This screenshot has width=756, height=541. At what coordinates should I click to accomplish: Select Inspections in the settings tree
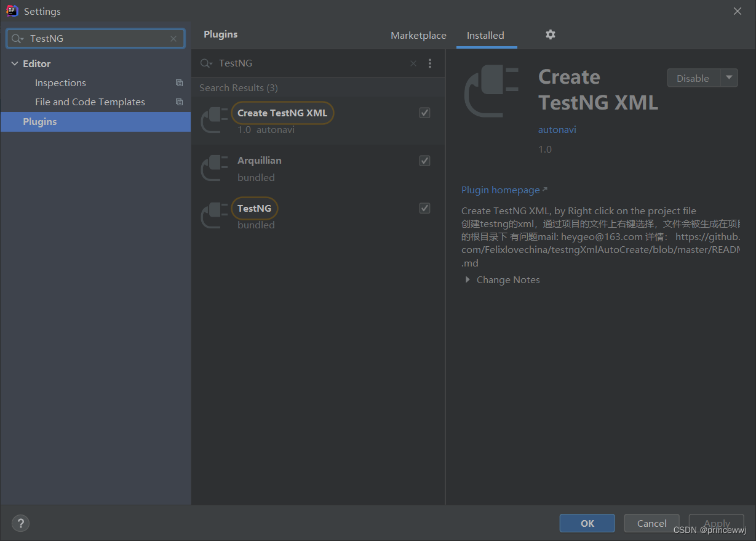[60, 83]
